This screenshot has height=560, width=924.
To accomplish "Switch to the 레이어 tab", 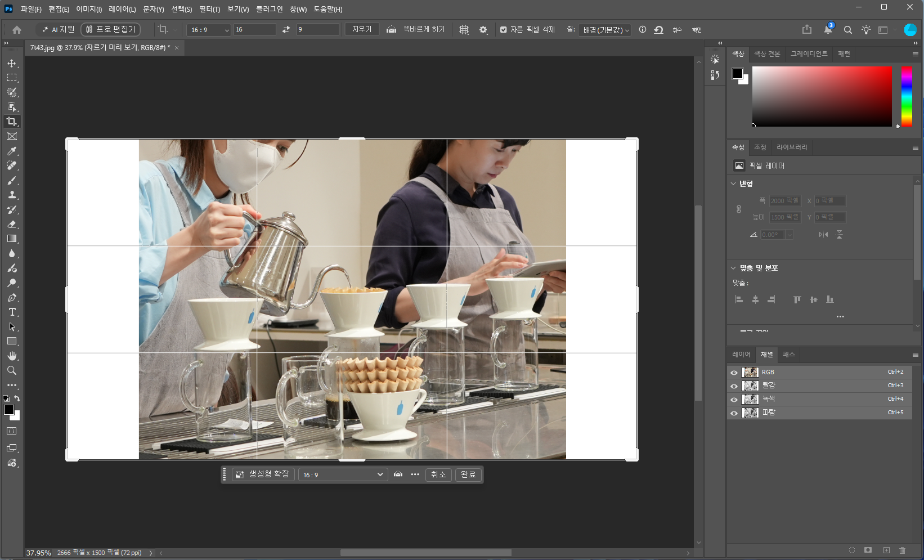I will 741,355.
